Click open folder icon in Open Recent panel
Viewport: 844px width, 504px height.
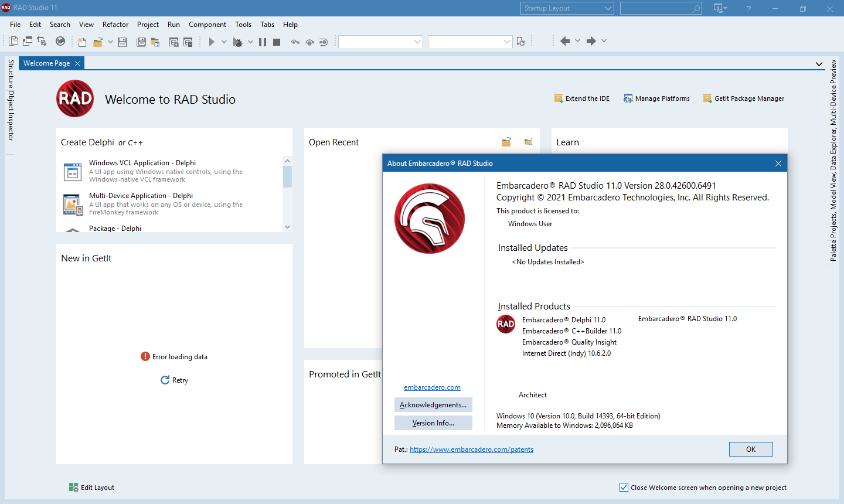tap(506, 142)
